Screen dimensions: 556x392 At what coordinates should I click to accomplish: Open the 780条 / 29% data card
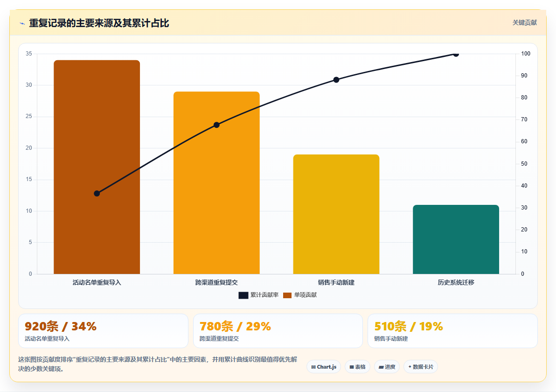[278, 330]
